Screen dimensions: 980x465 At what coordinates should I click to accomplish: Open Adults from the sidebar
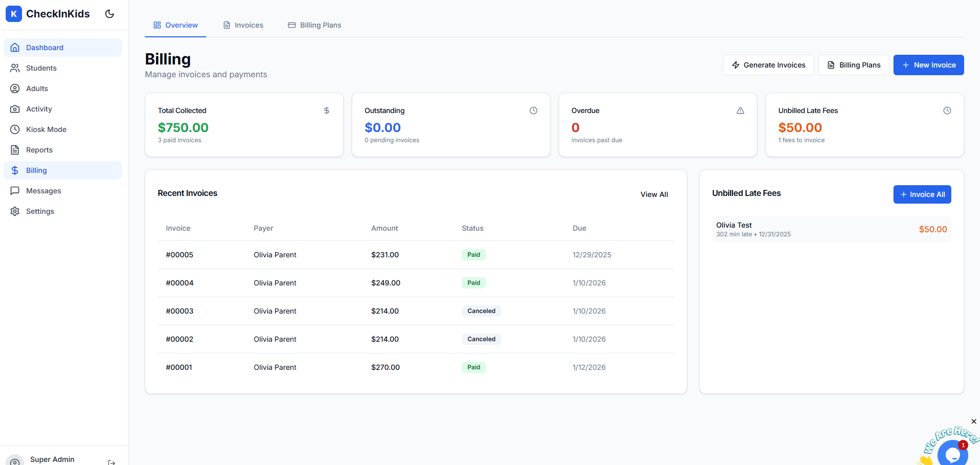62,88
